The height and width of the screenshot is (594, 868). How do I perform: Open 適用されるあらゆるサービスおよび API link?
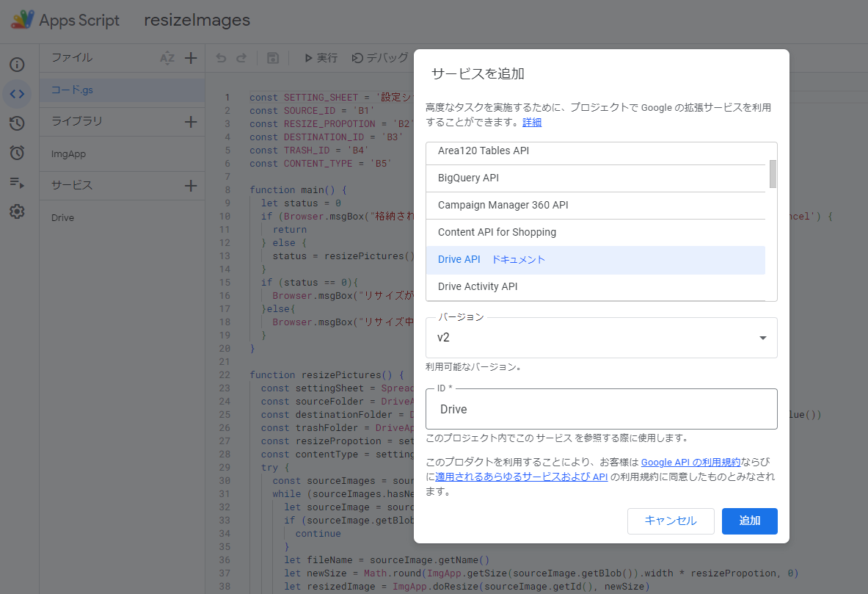pos(522,477)
